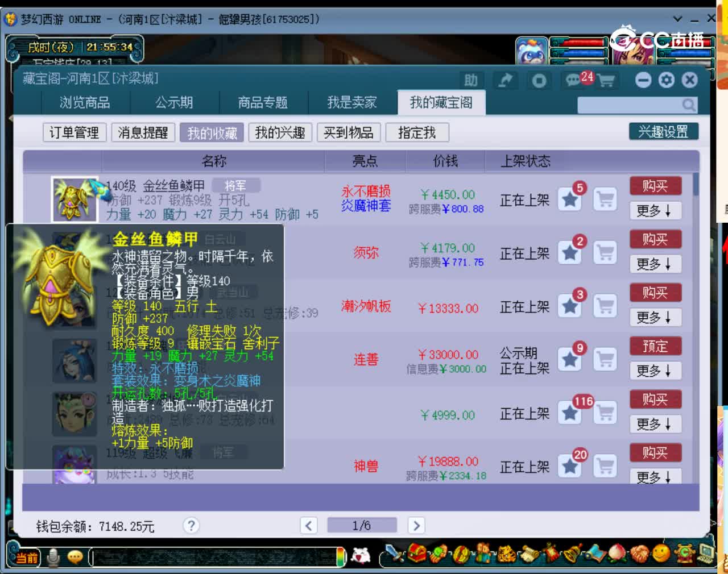The width and height of the screenshot is (728, 574).
Task: Switch to 公示期 tab
Action: click(x=175, y=103)
